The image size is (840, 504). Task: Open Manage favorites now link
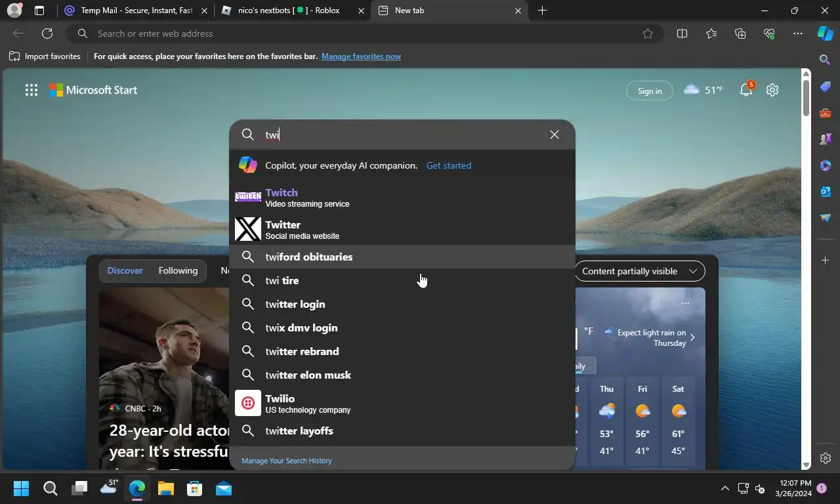(361, 56)
